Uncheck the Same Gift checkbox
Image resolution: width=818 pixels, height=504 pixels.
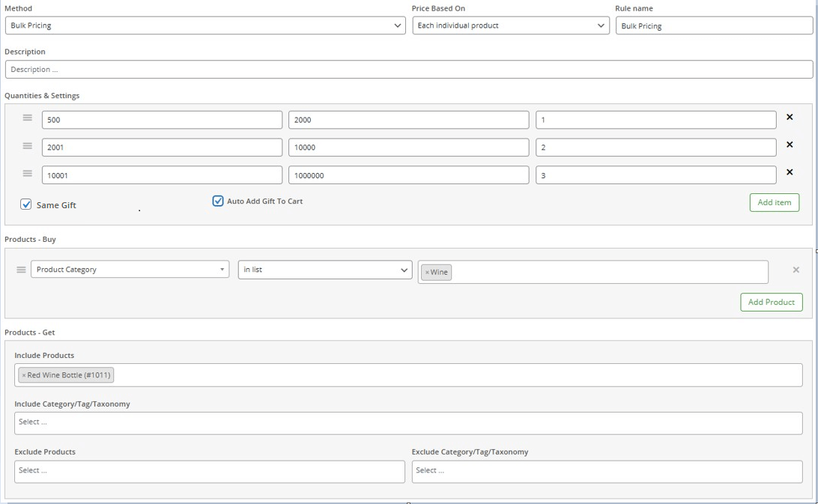pyautogui.click(x=26, y=204)
